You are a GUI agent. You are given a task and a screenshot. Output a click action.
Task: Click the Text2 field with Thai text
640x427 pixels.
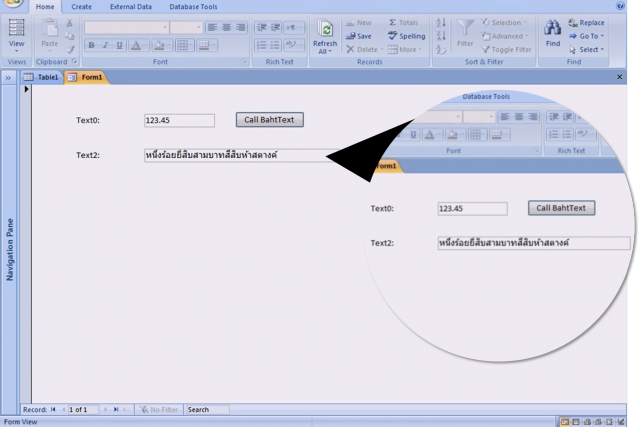pyautogui.click(x=241, y=155)
